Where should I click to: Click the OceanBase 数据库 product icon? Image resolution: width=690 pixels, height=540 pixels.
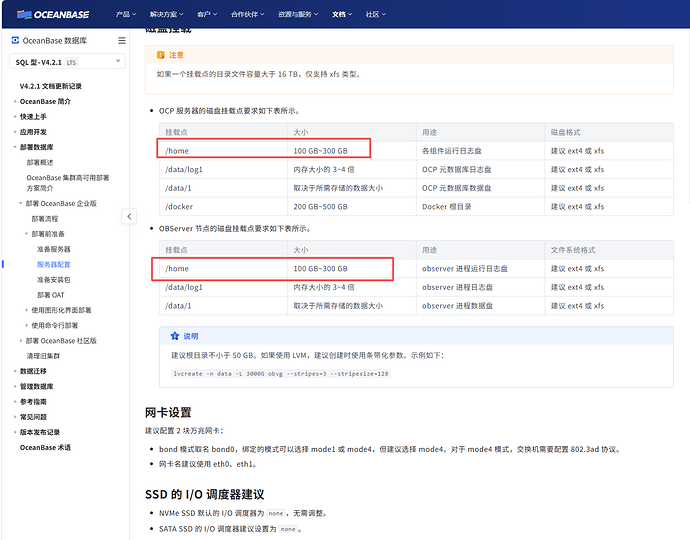15,40
